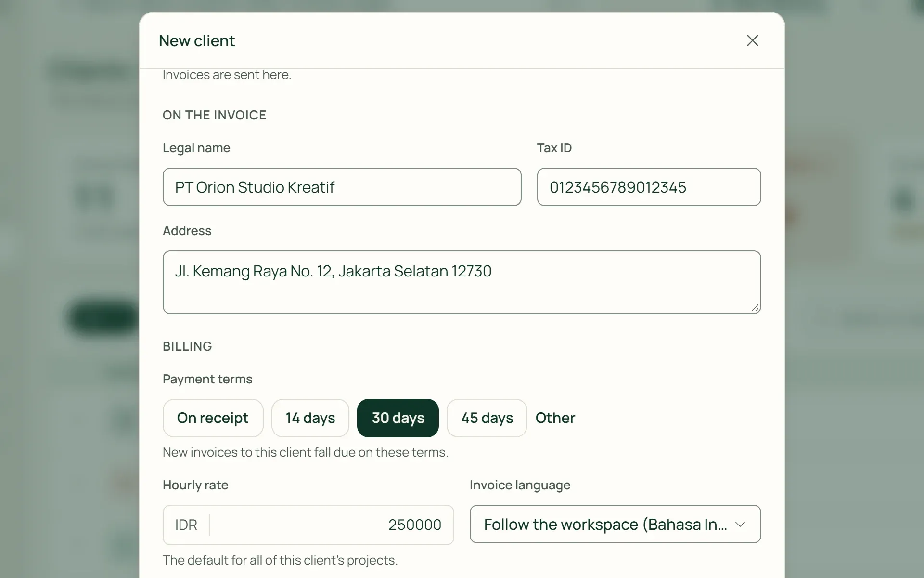Click the Address resize handle
Viewport: 924px width, 578px height.
pos(755,308)
